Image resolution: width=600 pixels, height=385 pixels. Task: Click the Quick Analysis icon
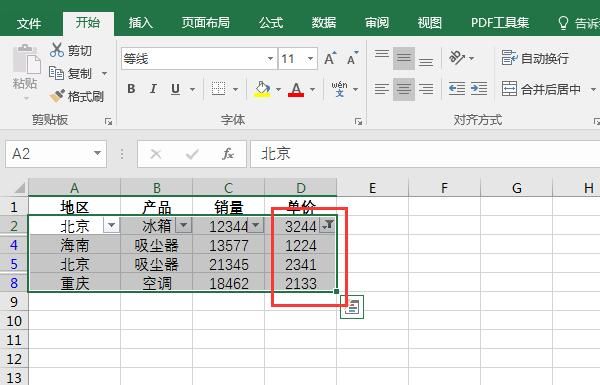tap(352, 307)
